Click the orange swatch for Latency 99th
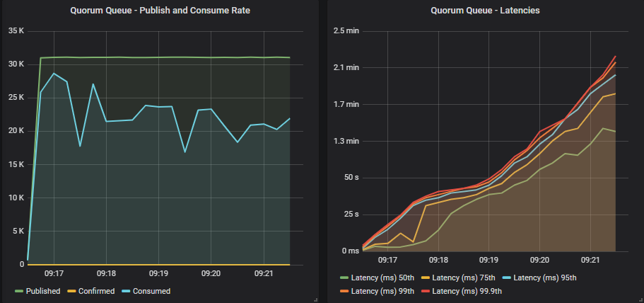Viewport: 644px width, 303px height. 344,291
